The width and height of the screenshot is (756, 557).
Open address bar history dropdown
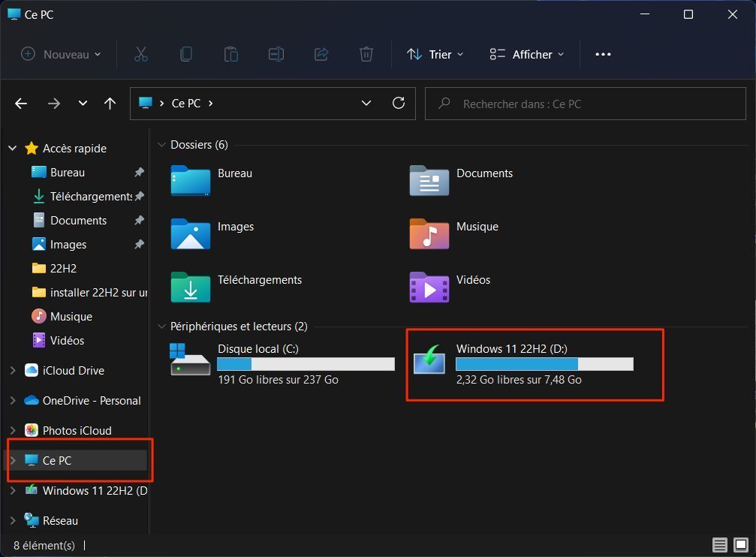coord(366,103)
